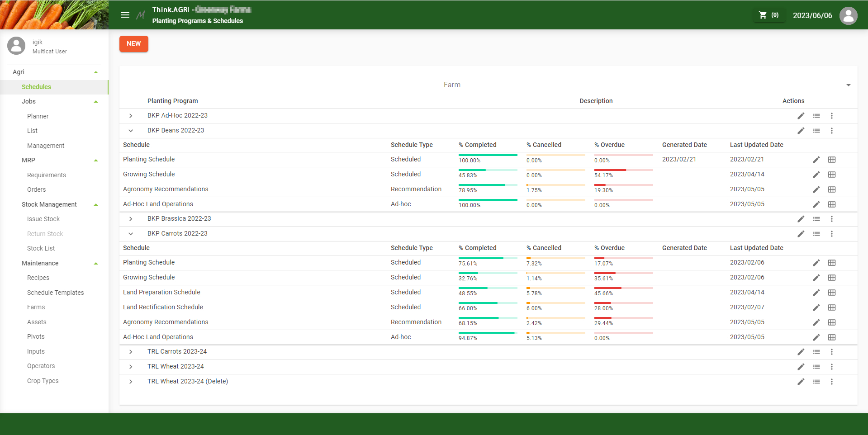This screenshot has height=435, width=868.
Task: Open Schedule Templates in sidebar
Action: (x=55, y=293)
